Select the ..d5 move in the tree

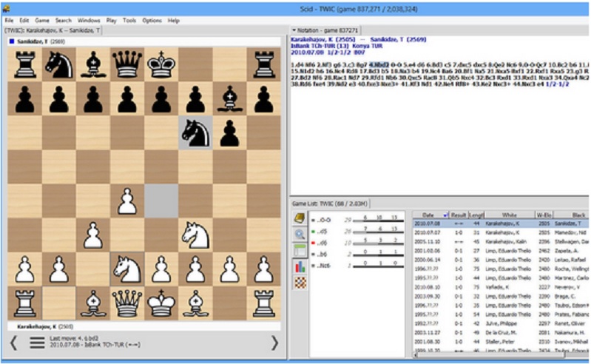pyautogui.click(x=322, y=232)
